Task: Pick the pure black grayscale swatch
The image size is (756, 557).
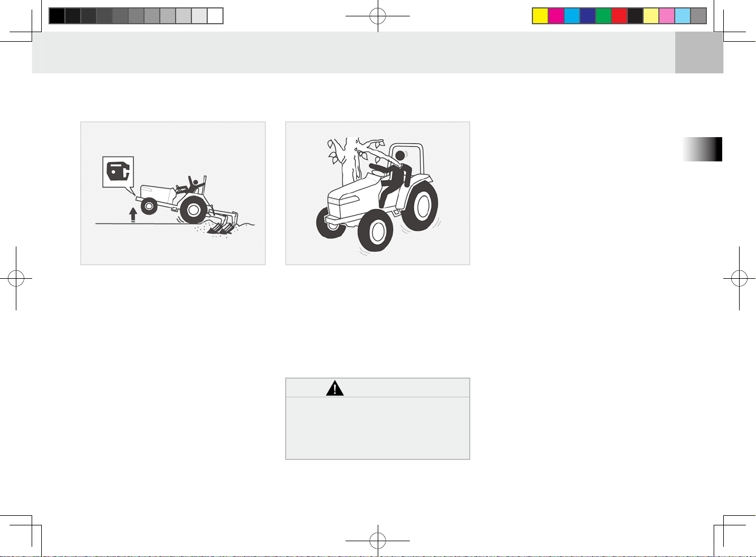Action: [56, 16]
